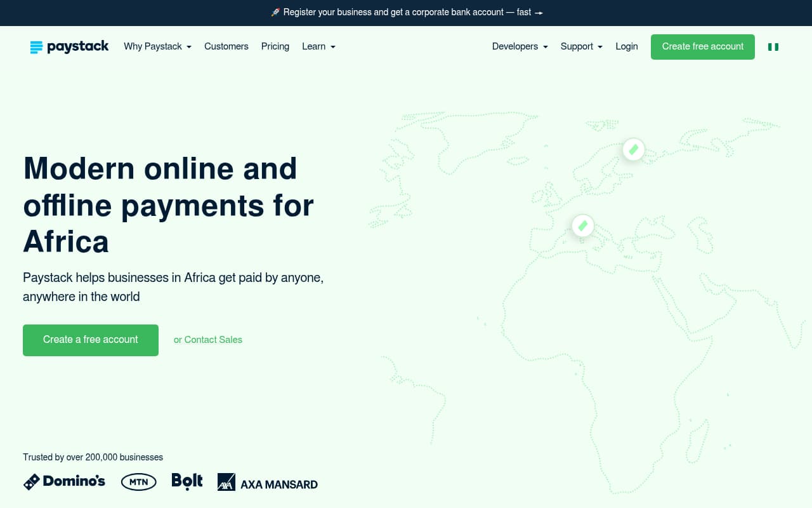Click the Create free account header button
The height and width of the screenshot is (508, 812).
coord(703,47)
